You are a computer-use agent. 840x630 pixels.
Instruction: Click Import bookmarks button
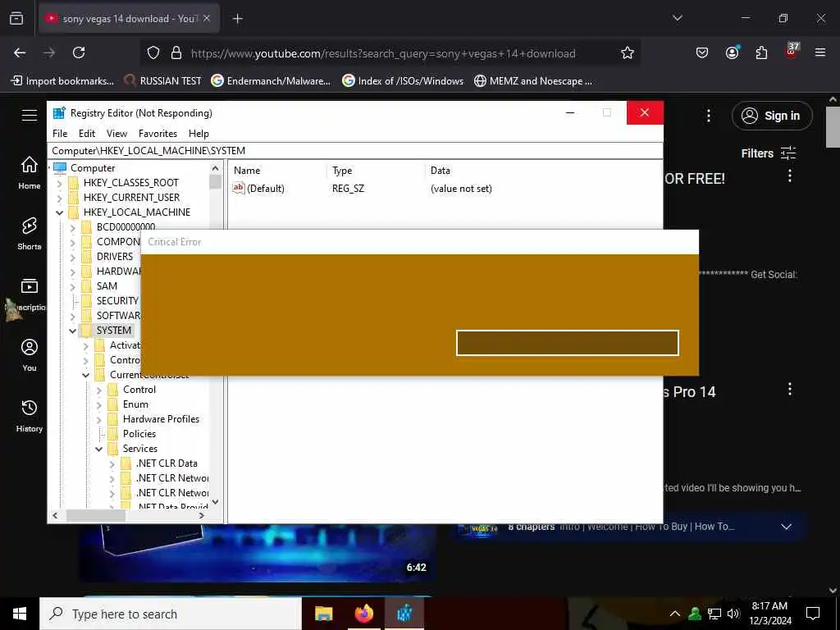(x=62, y=81)
